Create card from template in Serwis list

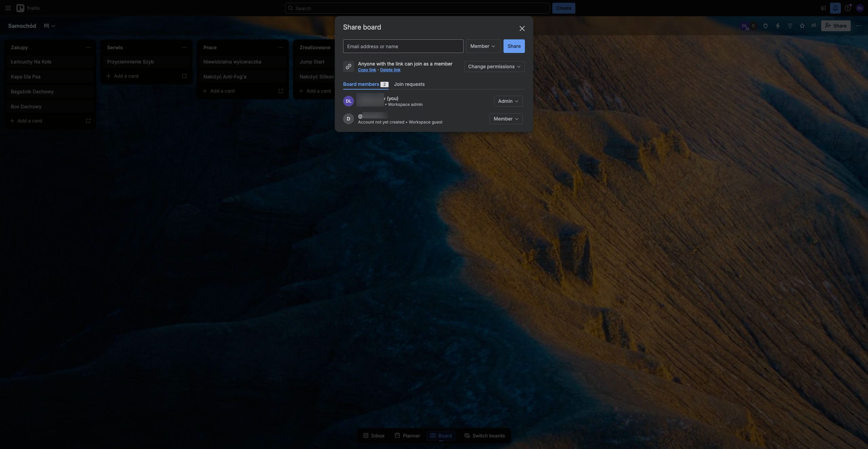tap(184, 76)
